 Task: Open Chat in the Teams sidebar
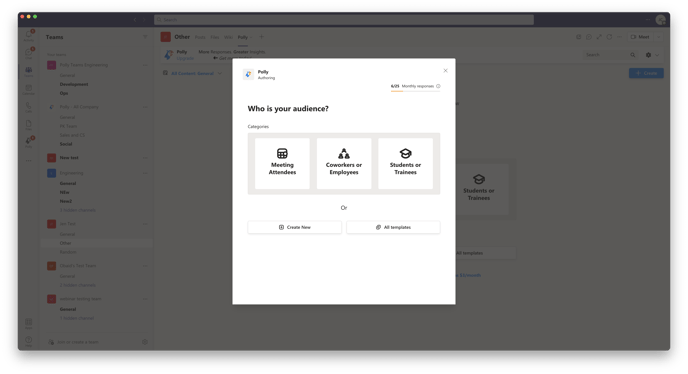click(x=29, y=53)
